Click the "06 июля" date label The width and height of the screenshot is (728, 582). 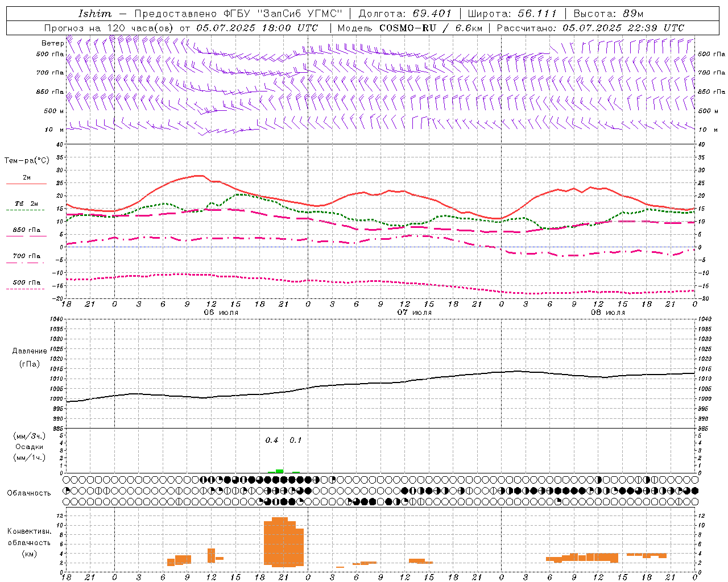pos(221,313)
